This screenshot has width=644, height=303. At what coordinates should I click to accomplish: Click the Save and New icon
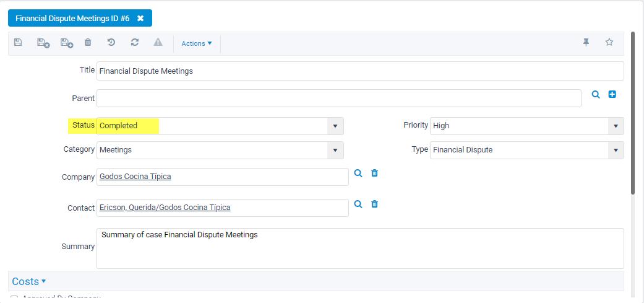coord(67,43)
